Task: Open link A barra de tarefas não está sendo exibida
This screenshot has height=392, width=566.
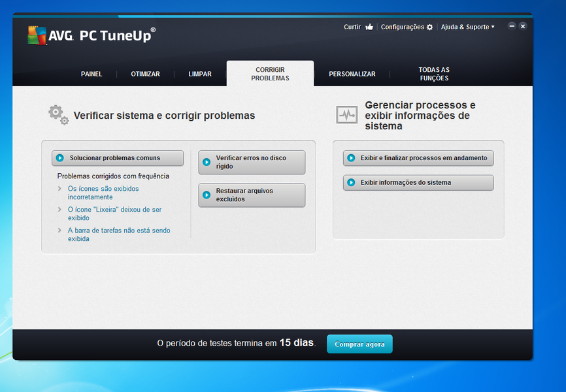Action: click(x=119, y=235)
